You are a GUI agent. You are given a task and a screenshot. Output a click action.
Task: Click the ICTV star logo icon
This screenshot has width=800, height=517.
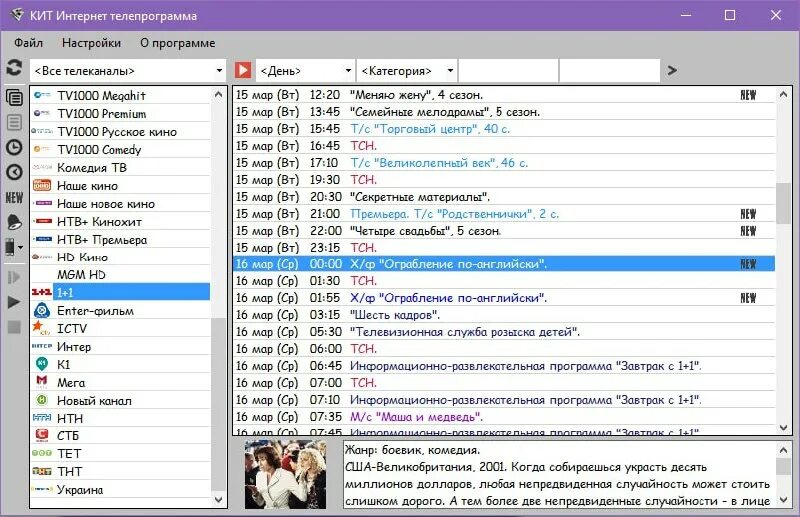point(41,328)
